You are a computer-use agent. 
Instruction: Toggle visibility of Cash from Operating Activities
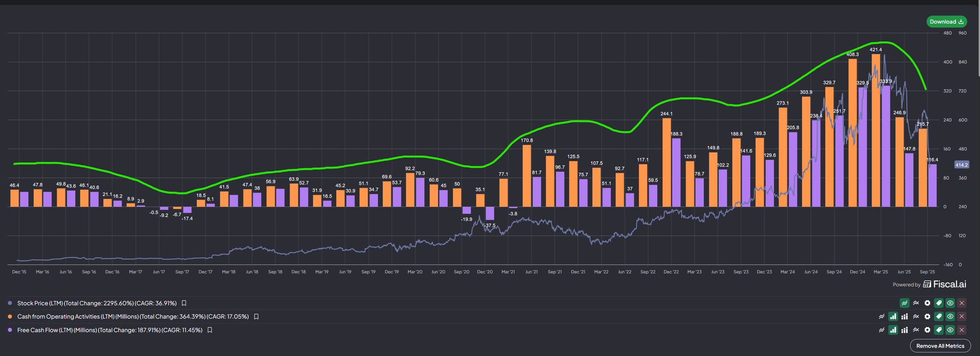tap(950, 317)
